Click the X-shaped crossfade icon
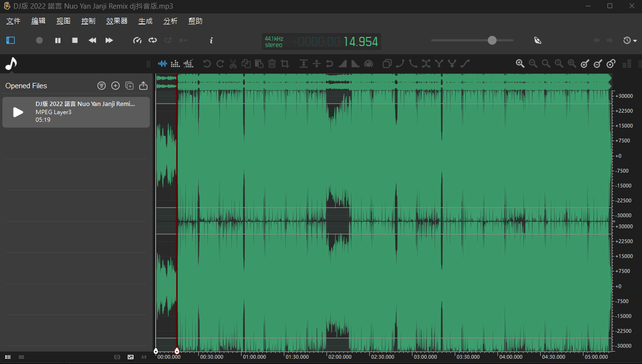Screen dimensions: 642x364 point(426,63)
